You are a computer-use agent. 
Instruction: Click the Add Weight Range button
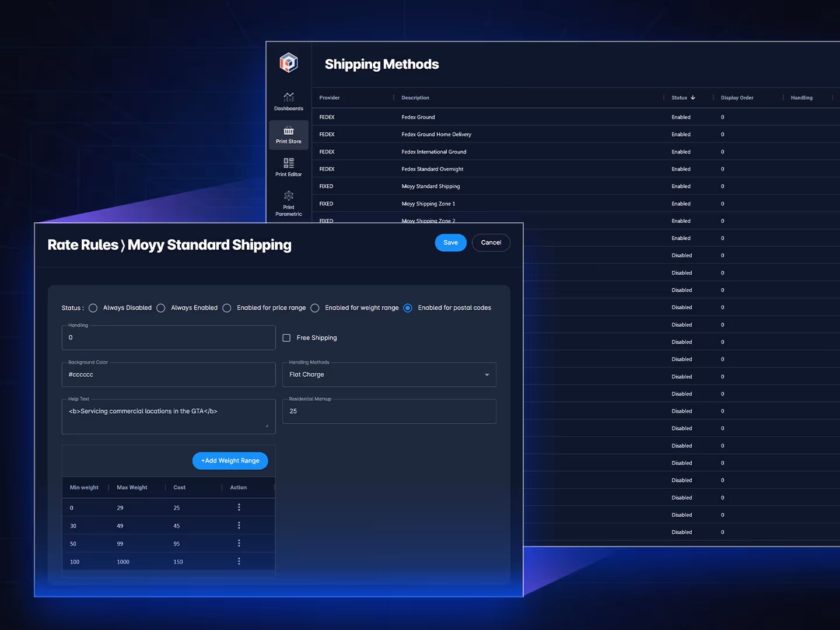pyautogui.click(x=230, y=460)
